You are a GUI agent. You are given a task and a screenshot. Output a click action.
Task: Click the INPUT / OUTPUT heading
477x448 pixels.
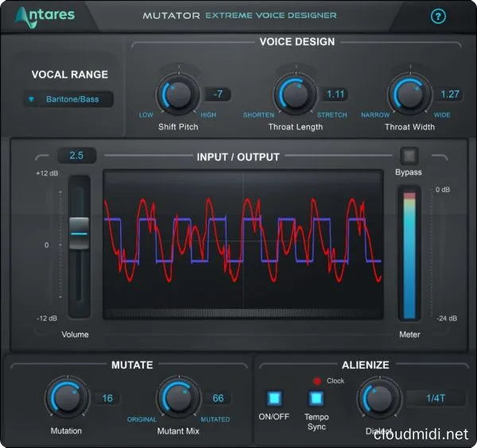[238, 157]
